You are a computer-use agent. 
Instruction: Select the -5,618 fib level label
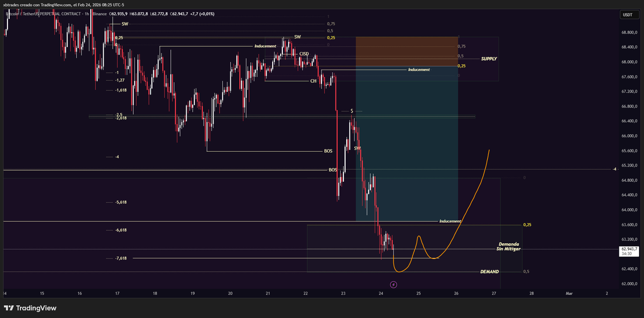[121, 202]
